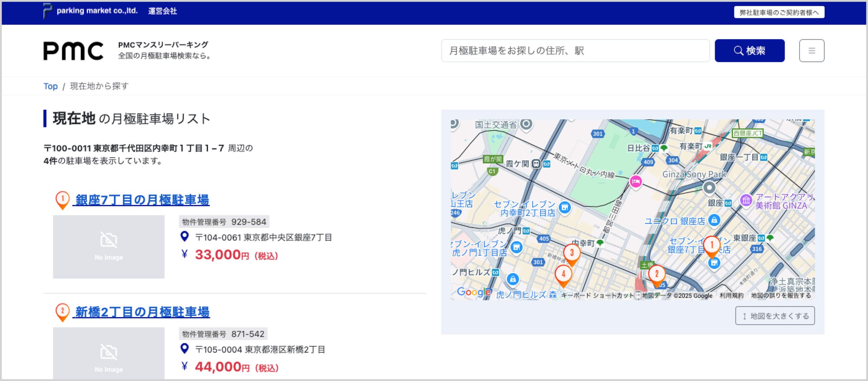The width and height of the screenshot is (868, 381).
Task: Click 現在地から探す breadcrumb text
Action: (99, 86)
